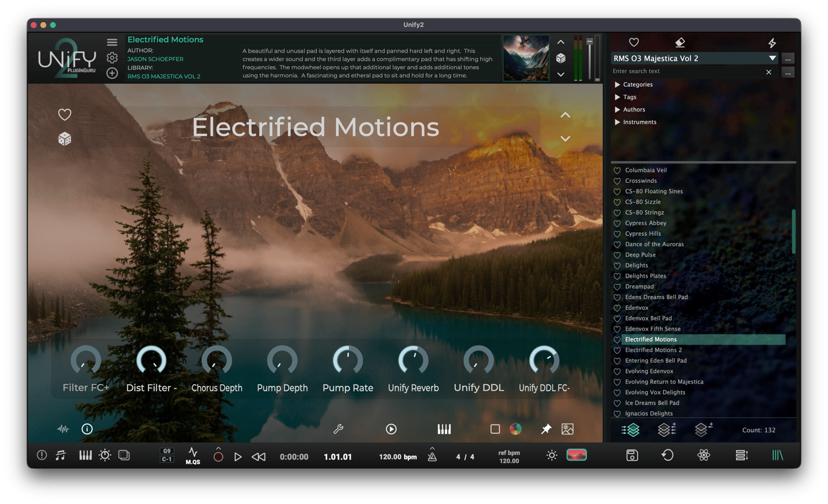The width and height of the screenshot is (828, 504).
Task: Click the wrench icon below the knobs
Action: [338, 429]
